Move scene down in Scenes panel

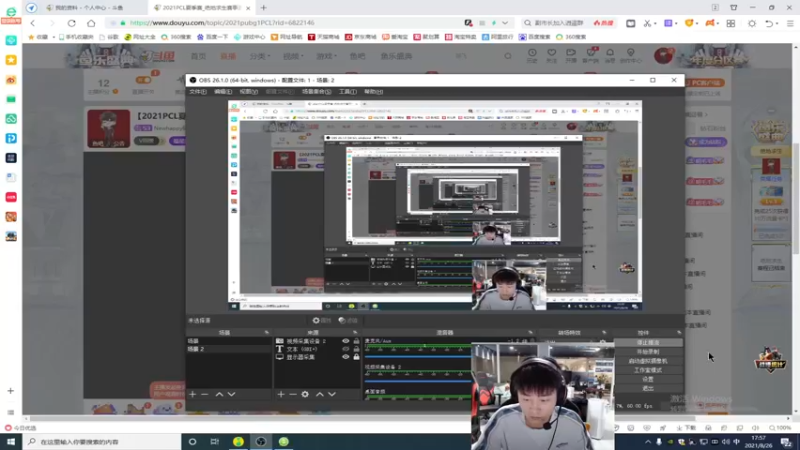pos(232,394)
